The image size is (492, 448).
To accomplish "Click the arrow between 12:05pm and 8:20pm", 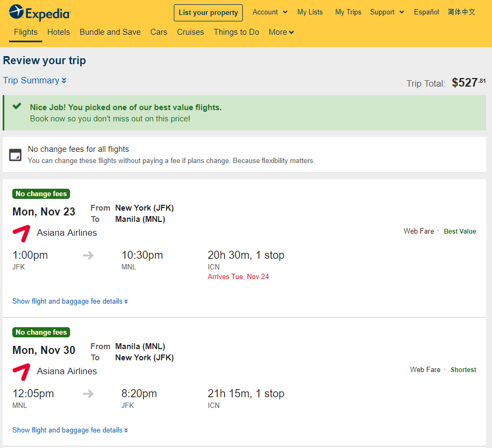I will [88, 393].
